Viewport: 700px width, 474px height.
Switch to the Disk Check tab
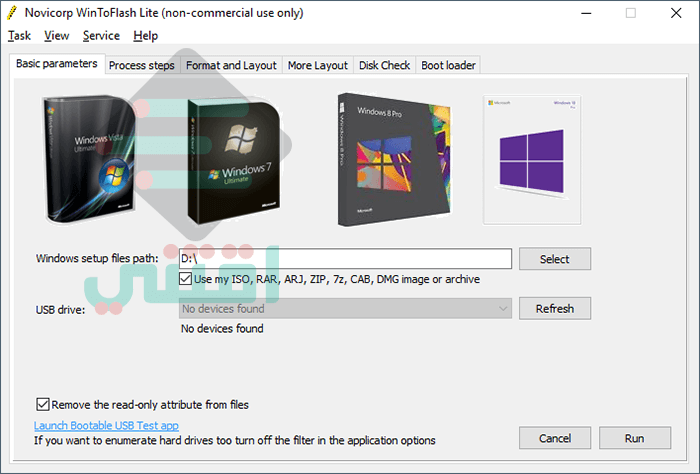384,66
